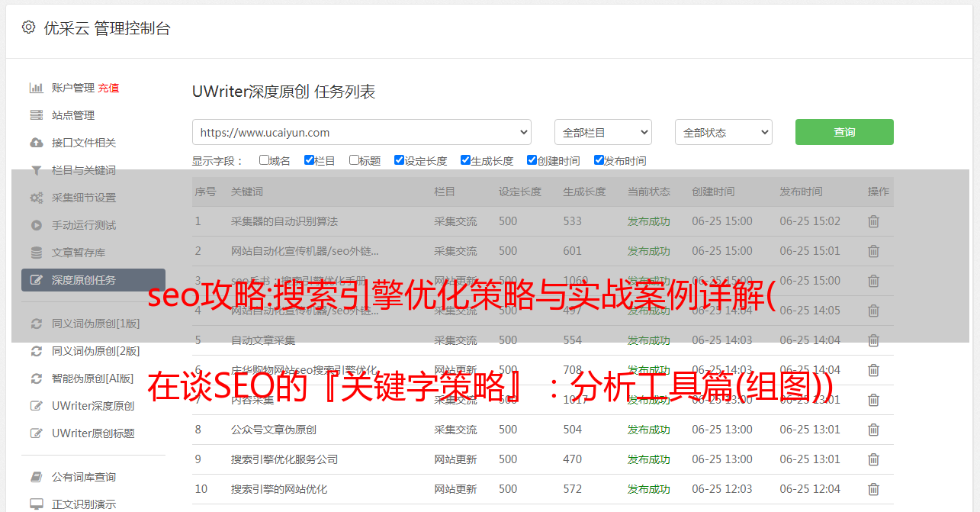980x512 pixels.
Task: Open 同义词伪原创[1版] link
Action: pyautogui.click(x=96, y=324)
